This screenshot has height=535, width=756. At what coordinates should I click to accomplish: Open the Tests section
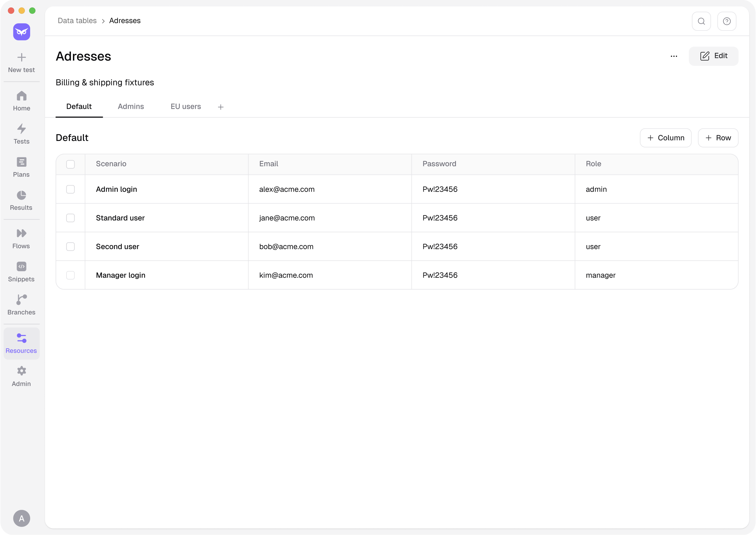[21, 134]
